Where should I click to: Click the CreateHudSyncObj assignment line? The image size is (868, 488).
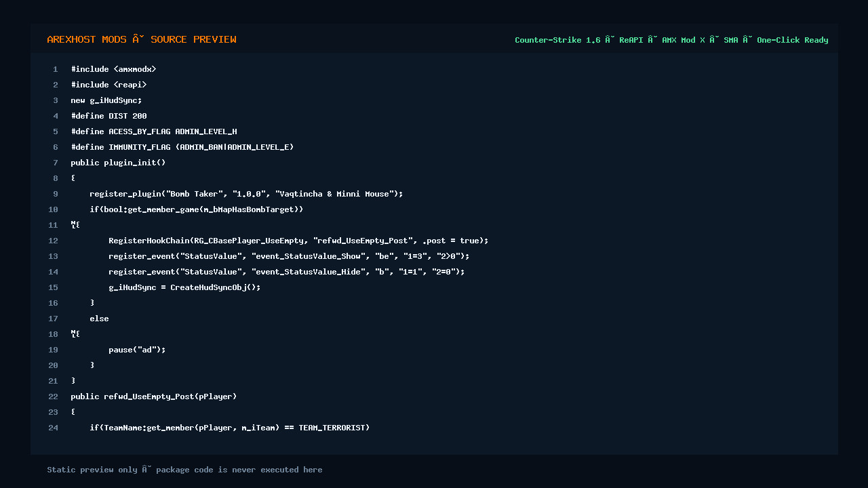click(184, 287)
